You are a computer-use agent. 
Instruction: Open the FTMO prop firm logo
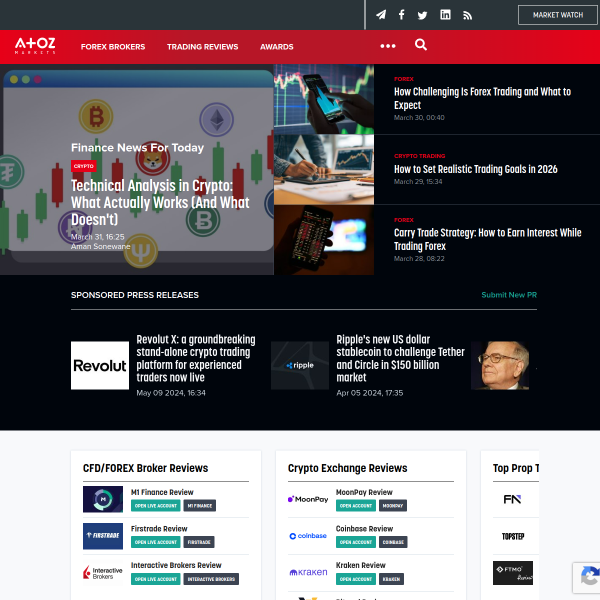tap(512, 573)
